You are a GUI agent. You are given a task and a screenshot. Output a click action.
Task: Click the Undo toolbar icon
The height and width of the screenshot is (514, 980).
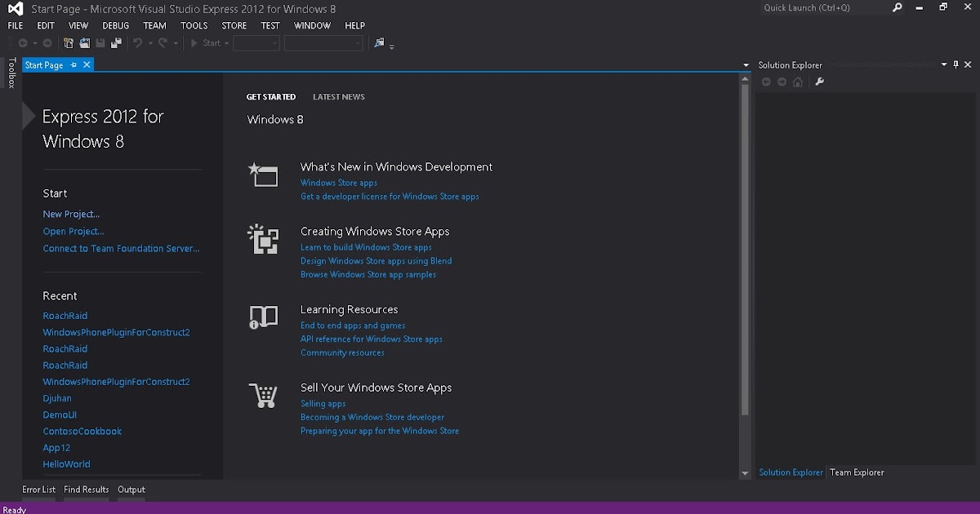[137, 43]
